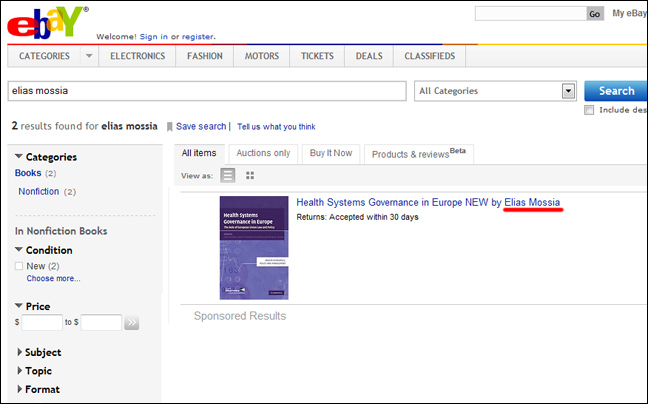The image size is (648, 404).
Task: Click the eBay logo
Action: [47, 22]
